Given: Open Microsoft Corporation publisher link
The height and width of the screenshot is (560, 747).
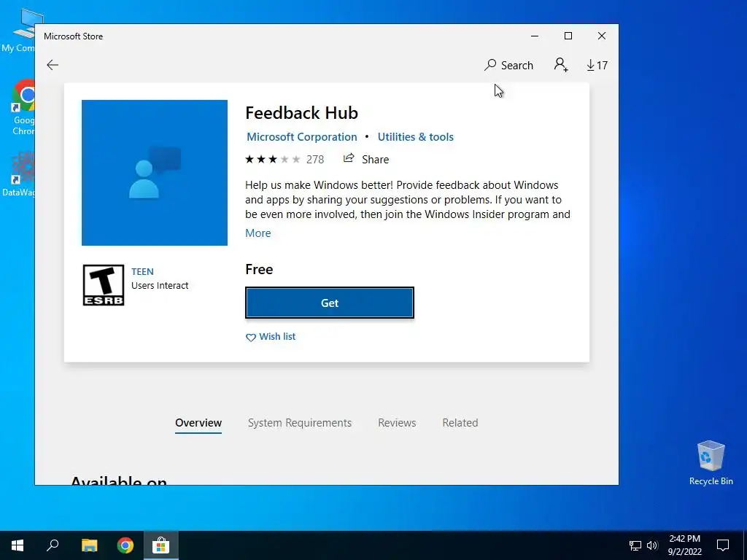Looking at the screenshot, I should pos(301,137).
